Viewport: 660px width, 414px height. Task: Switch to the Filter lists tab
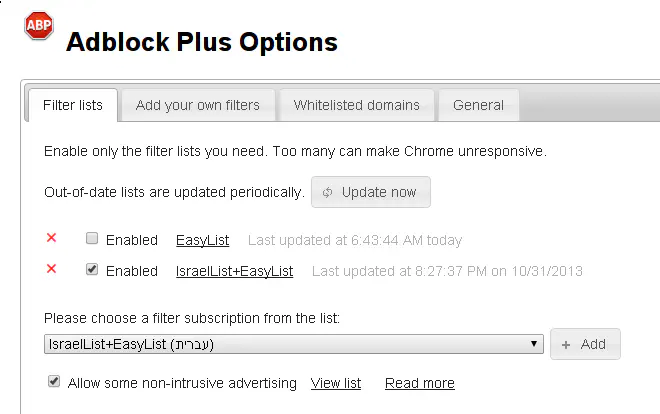(x=73, y=105)
